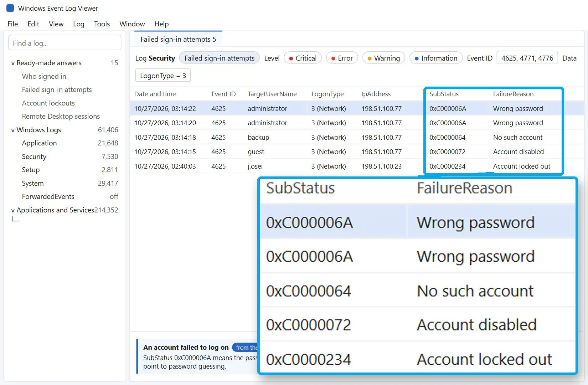Screen dimensions: 588x385
Task: Open Account lockouts ready-made answer
Action: (x=48, y=103)
